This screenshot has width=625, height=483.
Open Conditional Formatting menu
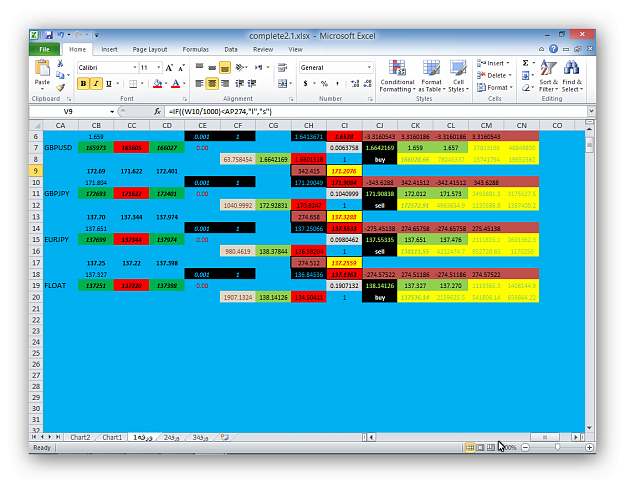[397, 77]
